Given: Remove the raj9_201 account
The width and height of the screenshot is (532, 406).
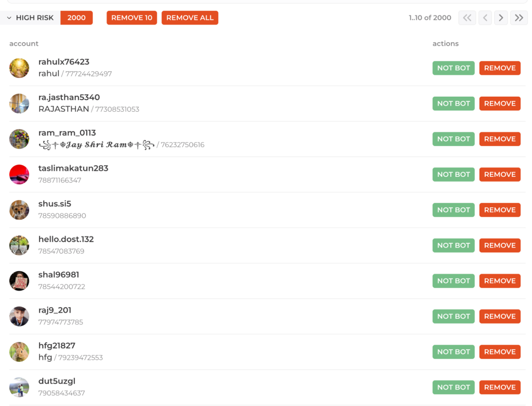Looking at the screenshot, I should (x=499, y=316).
